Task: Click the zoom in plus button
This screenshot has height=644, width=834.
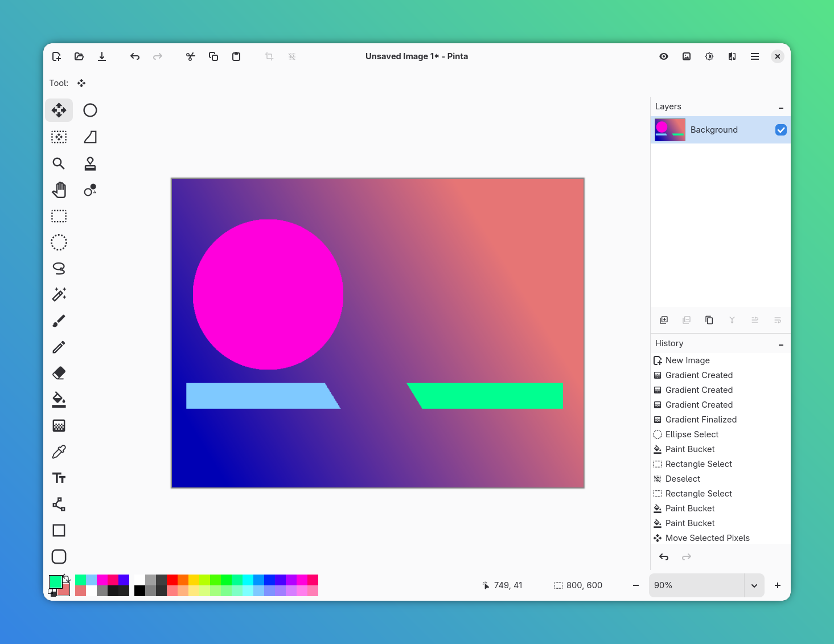Action: point(777,585)
